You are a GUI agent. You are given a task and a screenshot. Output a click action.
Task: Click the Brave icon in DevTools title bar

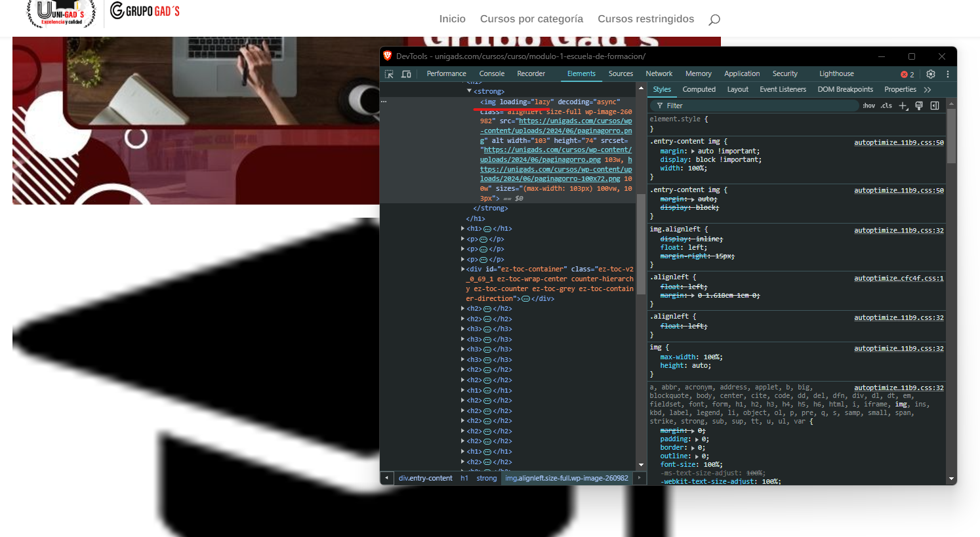point(388,56)
